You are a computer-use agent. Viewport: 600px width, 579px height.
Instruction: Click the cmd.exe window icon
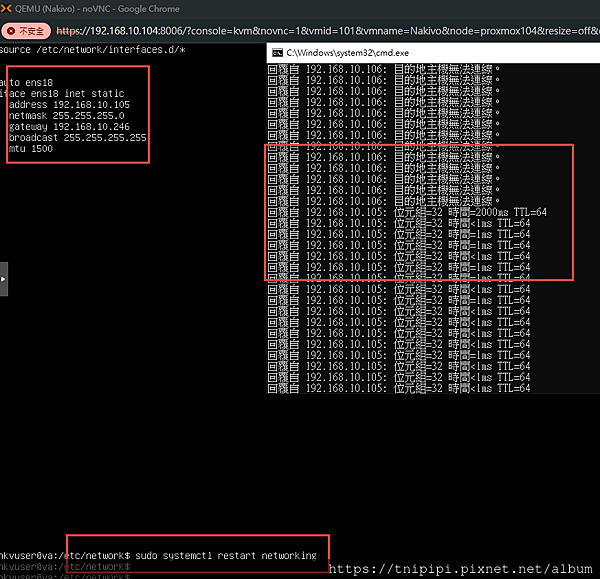click(x=277, y=53)
